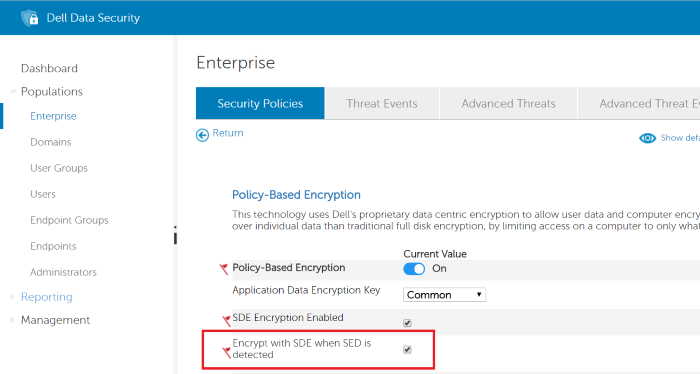
Task: Click the eye icon beside Show default
Action: [647, 138]
